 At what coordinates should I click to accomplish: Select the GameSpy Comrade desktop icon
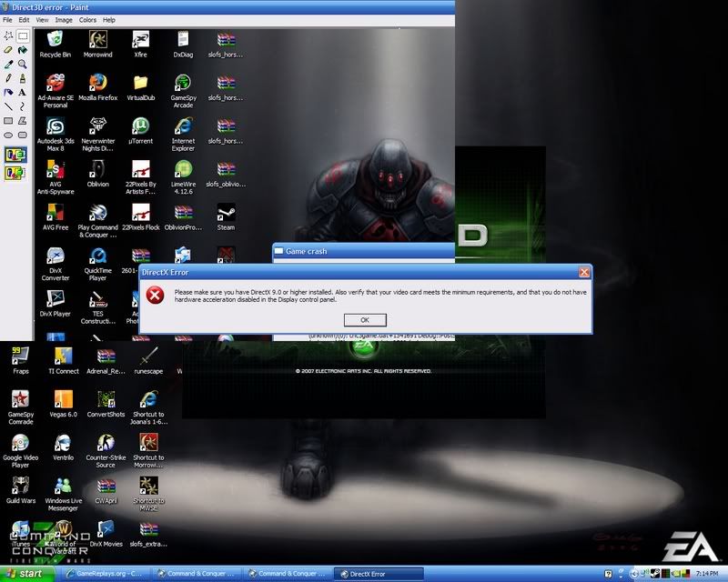click(20, 407)
